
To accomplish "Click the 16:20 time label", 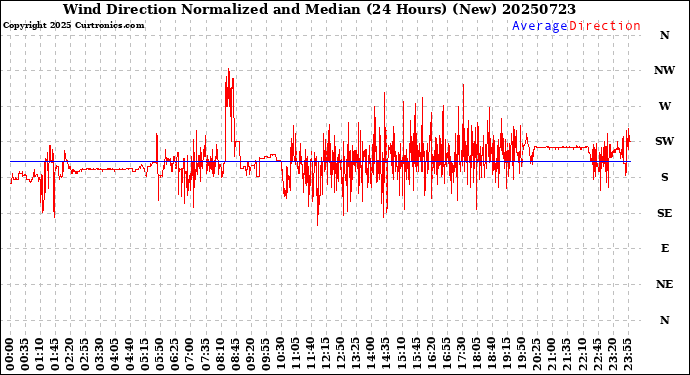I will (431, 354).
